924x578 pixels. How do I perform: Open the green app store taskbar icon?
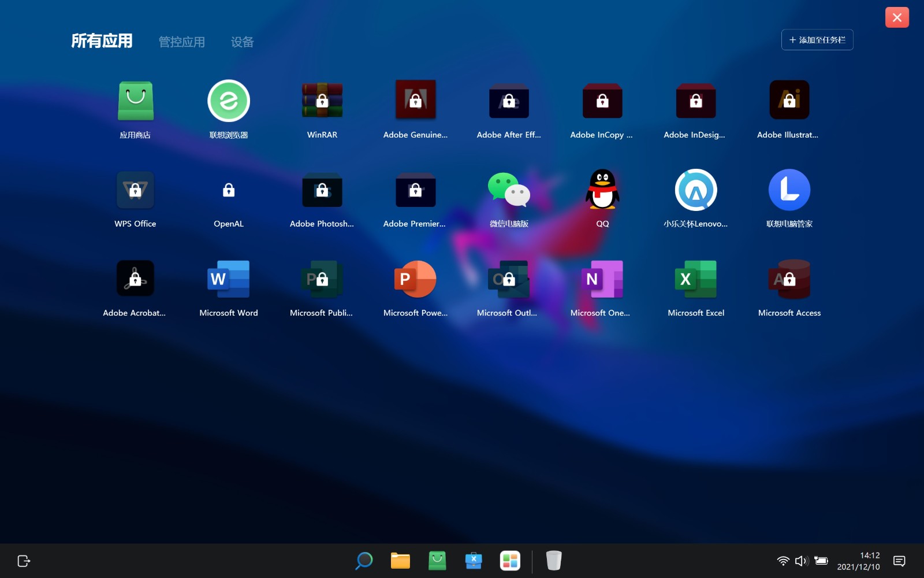click(437, 561)
